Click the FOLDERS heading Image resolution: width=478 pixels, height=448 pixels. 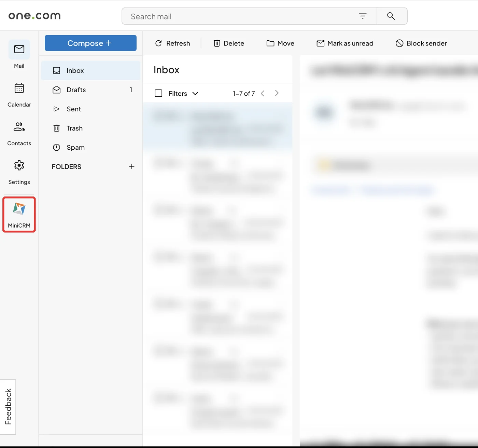point(67,167)
